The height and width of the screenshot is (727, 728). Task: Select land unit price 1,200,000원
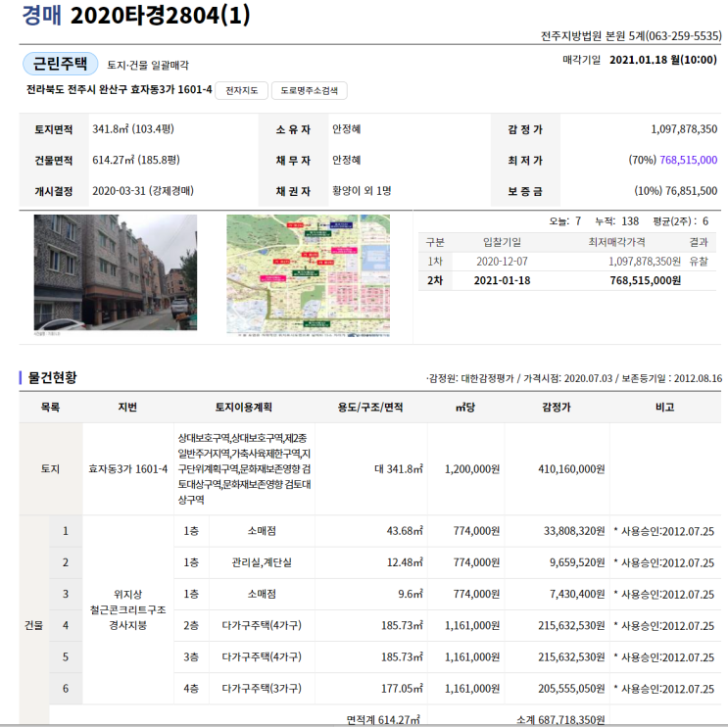[x=472, y=469]
